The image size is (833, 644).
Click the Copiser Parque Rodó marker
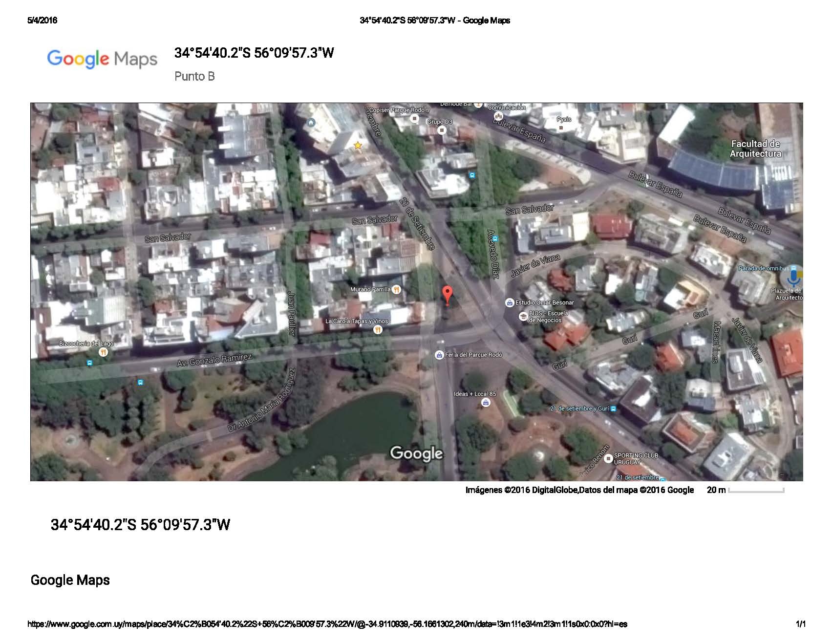pyautogui.click(x=414, y=118)
